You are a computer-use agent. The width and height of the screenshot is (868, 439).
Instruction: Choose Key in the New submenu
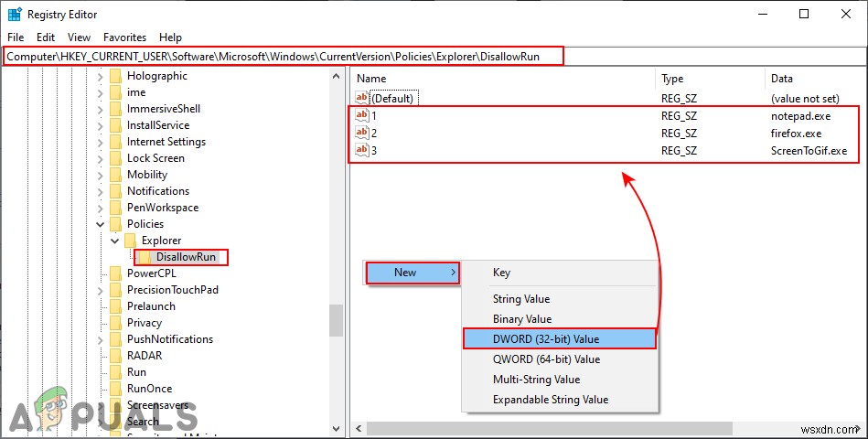point(560,273)
